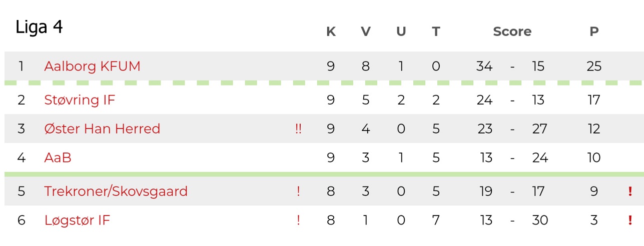Click the double exclamation mark beside Øster Han Herred
Screen dimensions: 644x246
click(x=298, y=129)
